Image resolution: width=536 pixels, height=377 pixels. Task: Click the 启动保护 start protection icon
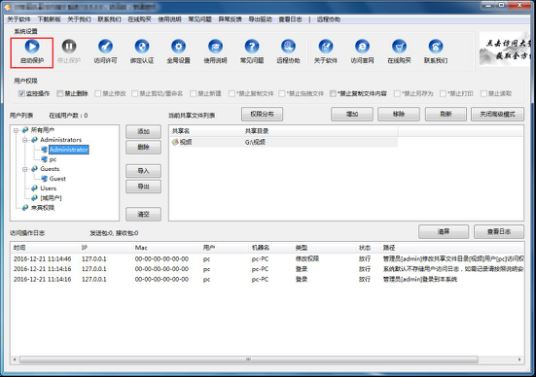(x=32, y=46)
